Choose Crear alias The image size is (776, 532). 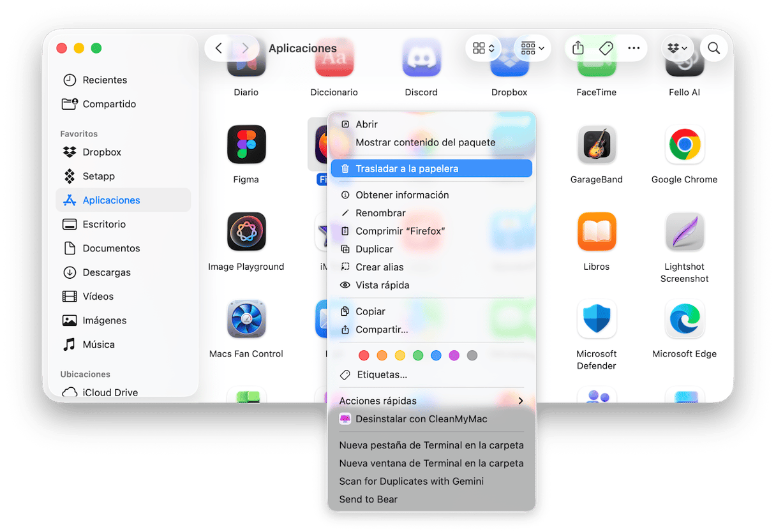(431, 267)
